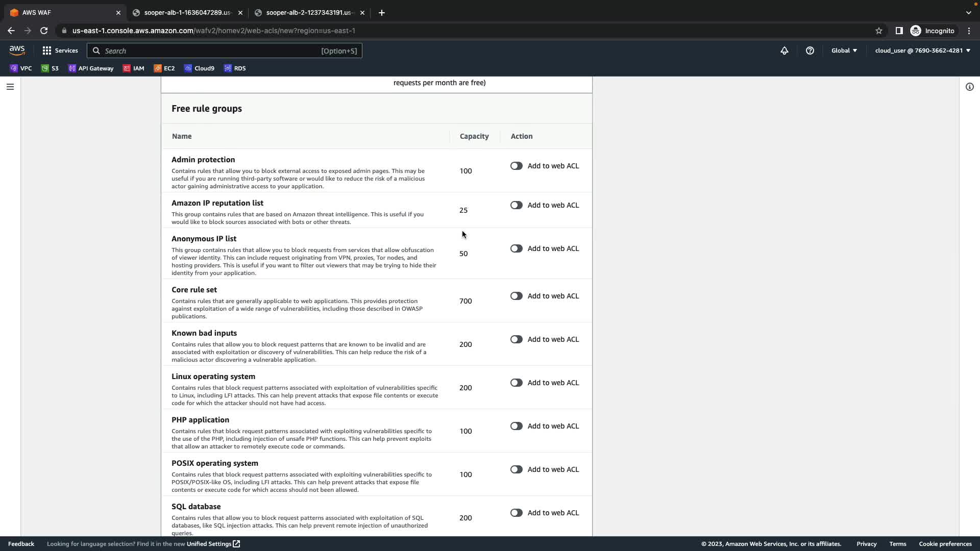This screenshot has width=980, height=551.
Task: Open the Services grid menu
Action: pyautogui.click(x=60, y=51)
